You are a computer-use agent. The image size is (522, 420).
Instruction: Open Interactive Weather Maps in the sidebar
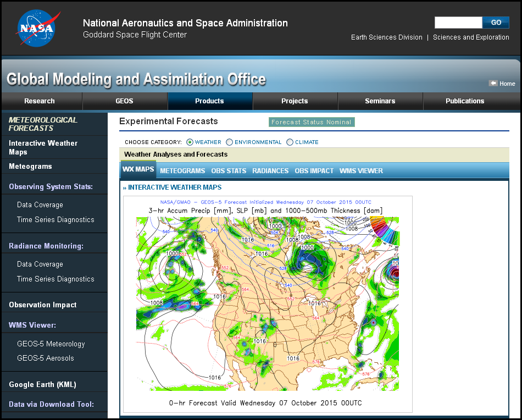[x=43, y=147]
